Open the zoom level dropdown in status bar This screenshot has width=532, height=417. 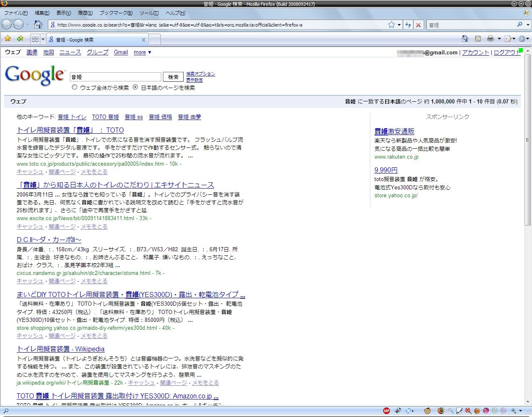pyautogui.click(x=520, y=411)
